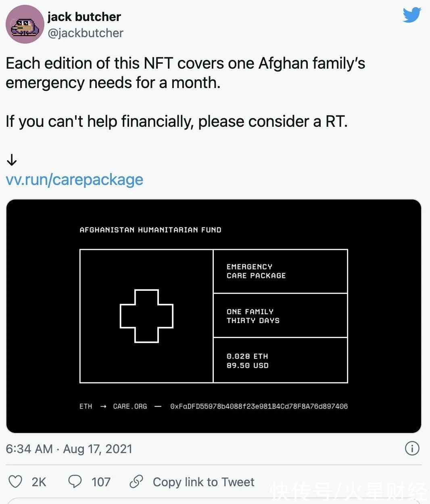Open the @jackbutcher handle
This screenshot has height=504, width=430.
[86, 33]
